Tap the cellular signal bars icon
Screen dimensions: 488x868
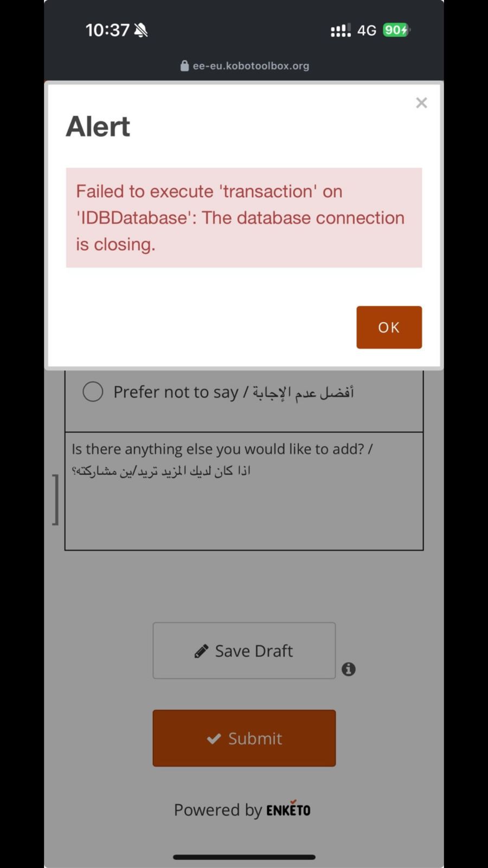[341, 30]
